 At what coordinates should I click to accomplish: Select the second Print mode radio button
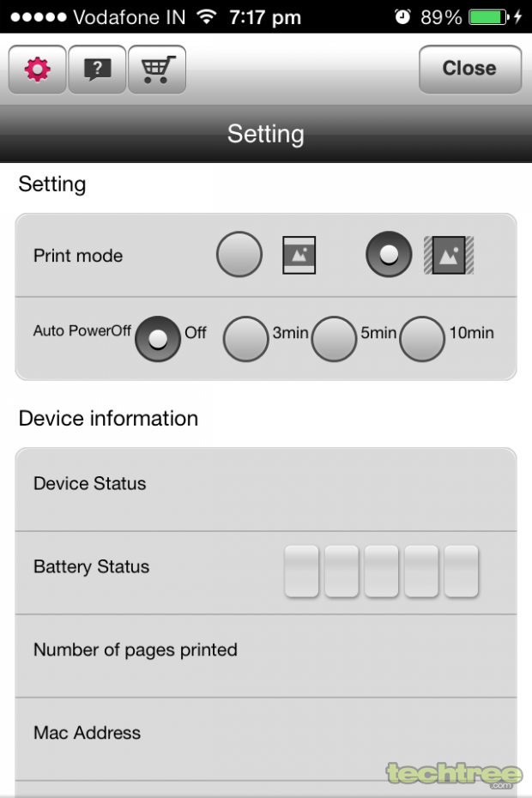(x=389, y=255)
